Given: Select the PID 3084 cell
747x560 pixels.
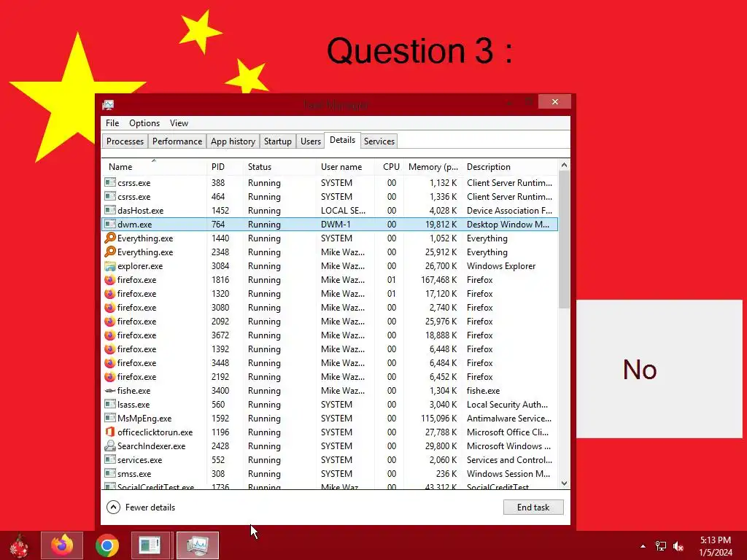Looking at the screenshot, I should (220, 265).
